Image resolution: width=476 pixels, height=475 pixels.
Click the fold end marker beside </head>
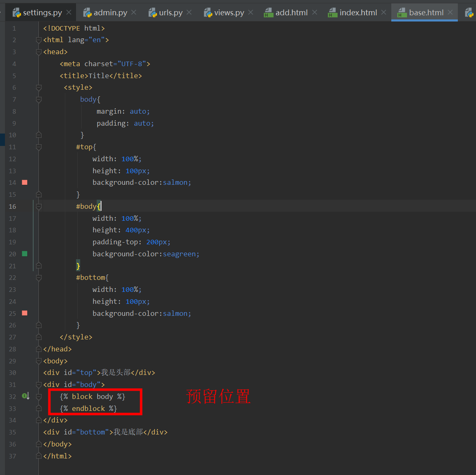click(38, 348)
